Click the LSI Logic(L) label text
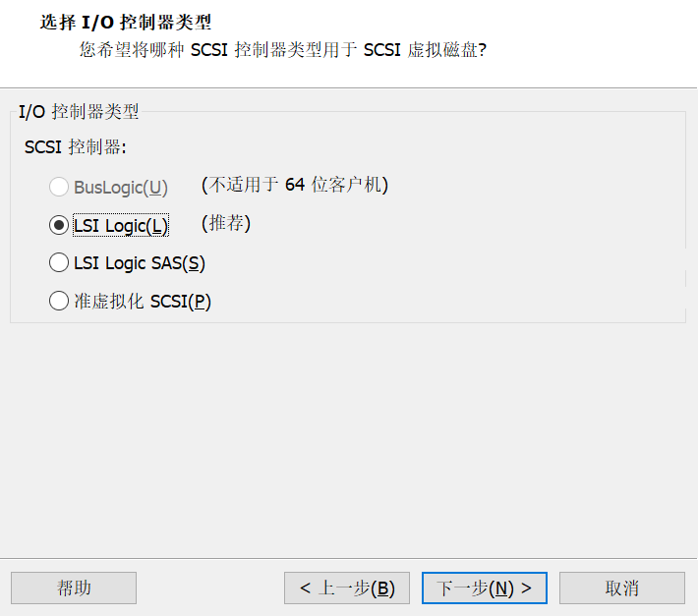 120,226
